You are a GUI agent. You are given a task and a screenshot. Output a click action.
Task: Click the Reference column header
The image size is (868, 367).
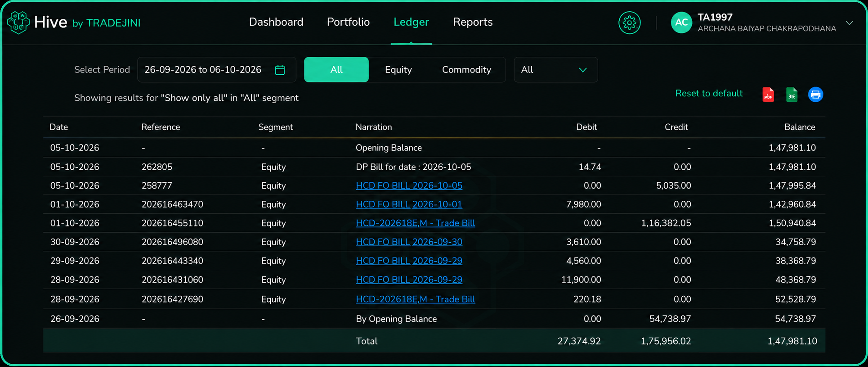pyautogui.click(x=161, y=127)
